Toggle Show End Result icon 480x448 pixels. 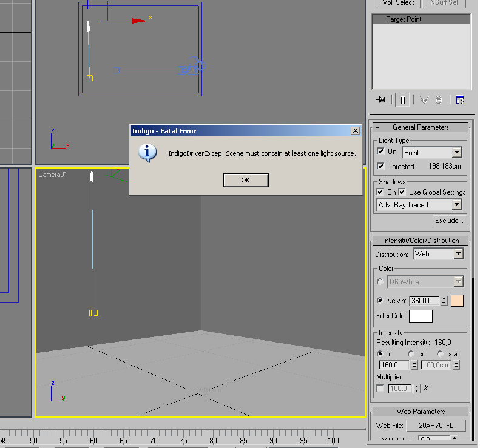[x=402, y=100]
